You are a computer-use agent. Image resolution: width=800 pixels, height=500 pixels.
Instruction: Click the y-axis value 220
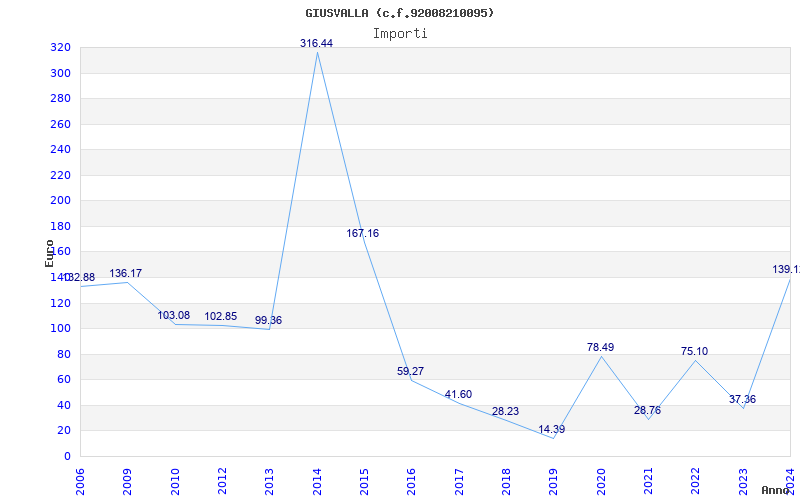(60, 176)
